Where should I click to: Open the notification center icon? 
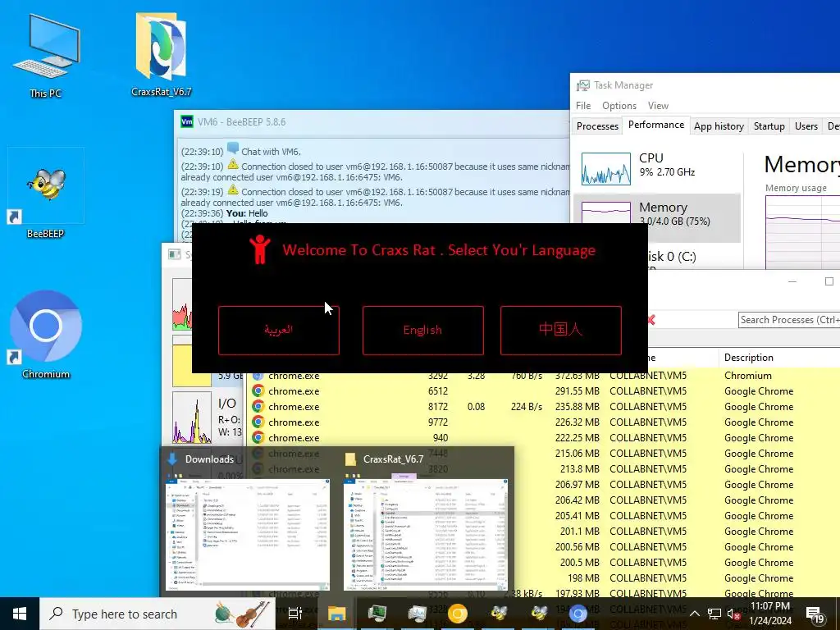tap(815, 614)
